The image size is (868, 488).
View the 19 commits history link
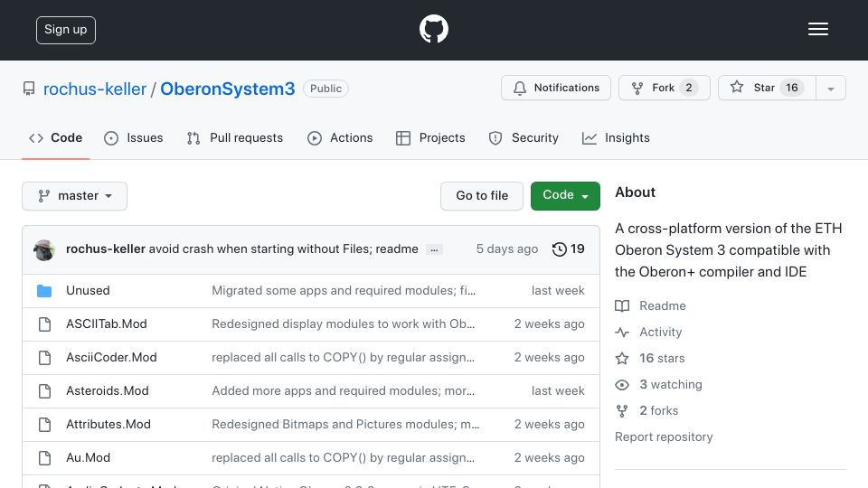click(x=569, y=249)
